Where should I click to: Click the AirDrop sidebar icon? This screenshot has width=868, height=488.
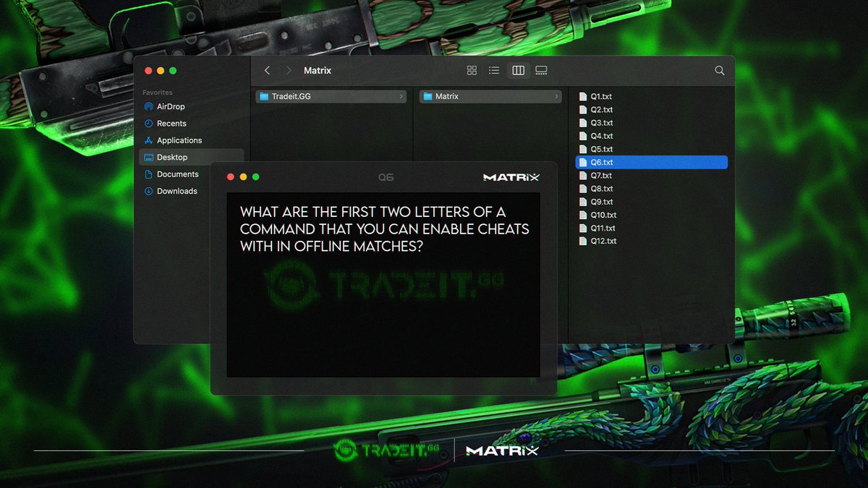[149, 107]
